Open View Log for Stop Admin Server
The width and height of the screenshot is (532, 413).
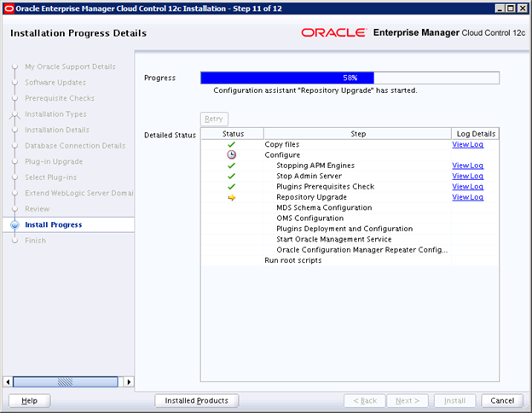(x=467, y=176)
